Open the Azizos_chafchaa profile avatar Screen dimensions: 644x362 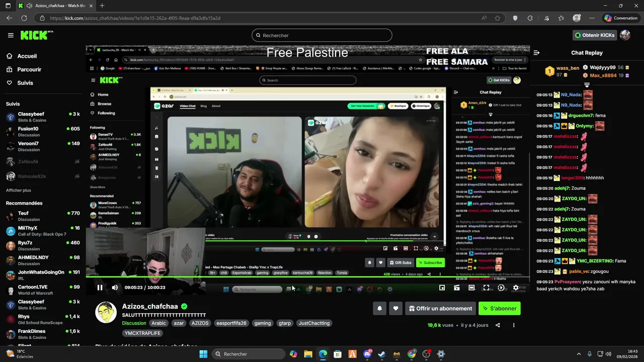[x=106, y=312]
